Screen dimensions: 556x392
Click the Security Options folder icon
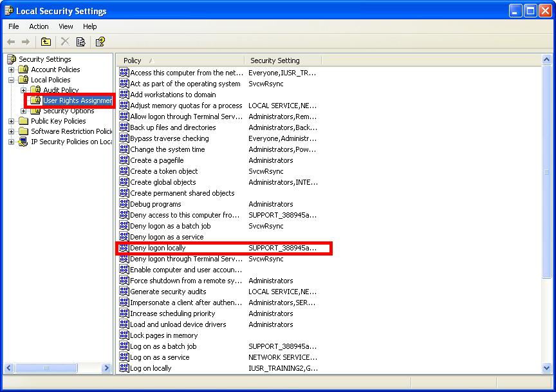(x=35, y=111)
